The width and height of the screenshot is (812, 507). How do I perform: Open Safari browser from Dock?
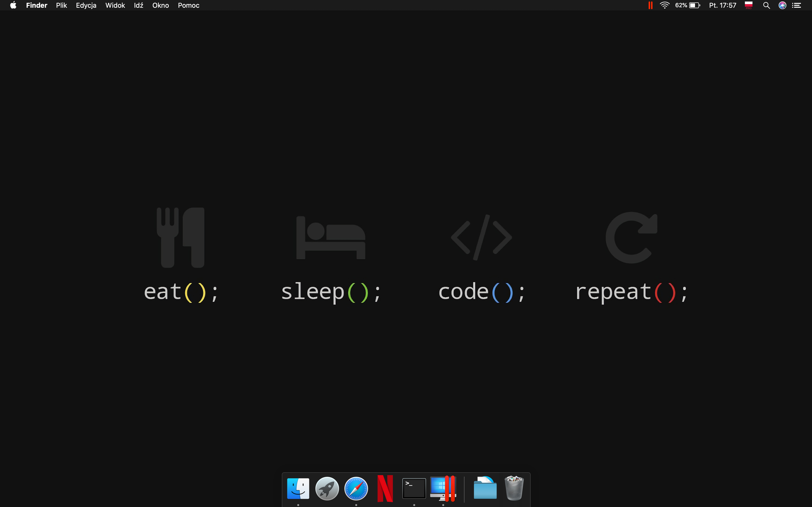click(356, 488)
